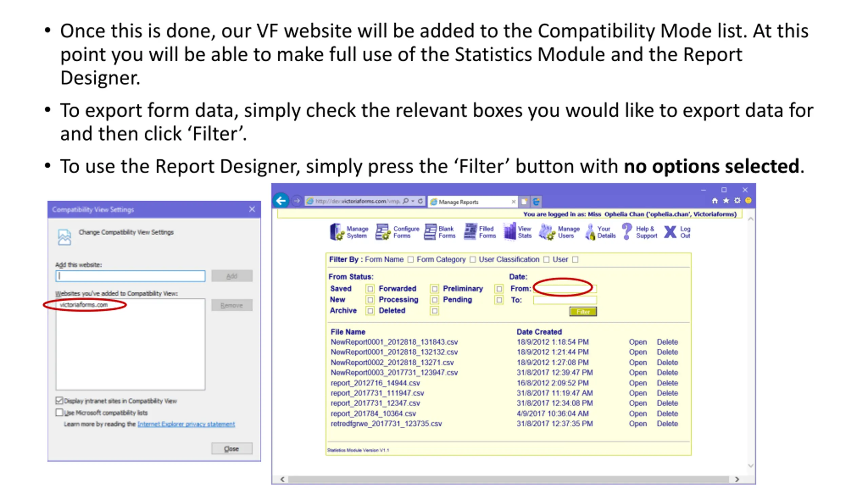Go to Blank Forms icon
This screenshot has height=488, width=868.
(430, 232)
